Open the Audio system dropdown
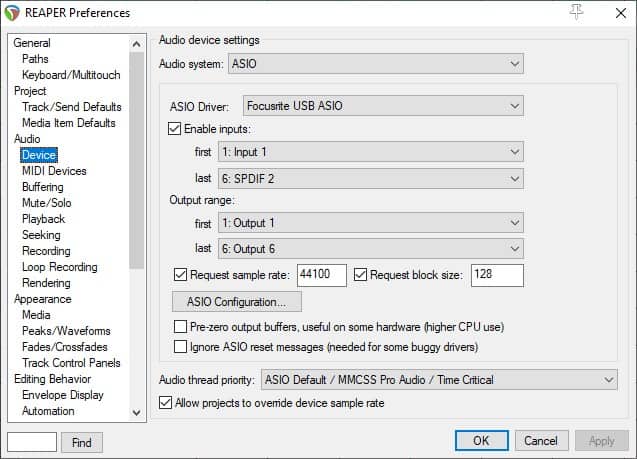This screenshot has width=637, height=459. tap(376, 64)
